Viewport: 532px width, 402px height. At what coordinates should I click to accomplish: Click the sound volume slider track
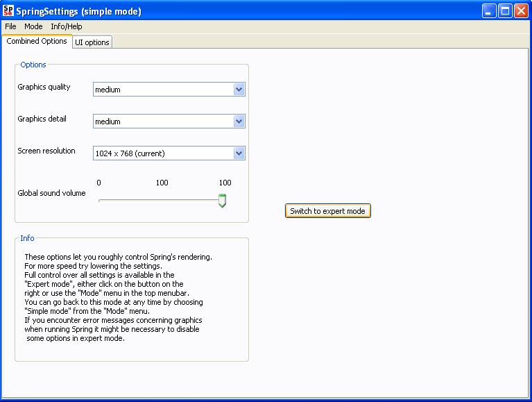point(160,201)
